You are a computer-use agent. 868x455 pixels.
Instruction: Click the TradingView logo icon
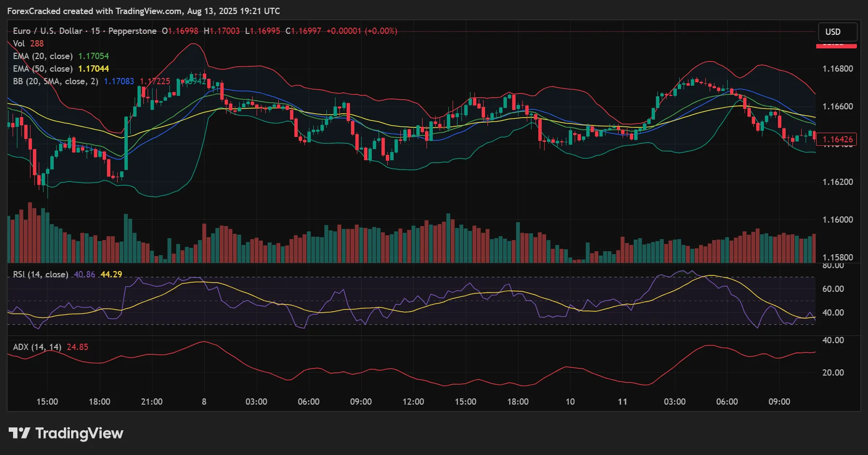19,434
